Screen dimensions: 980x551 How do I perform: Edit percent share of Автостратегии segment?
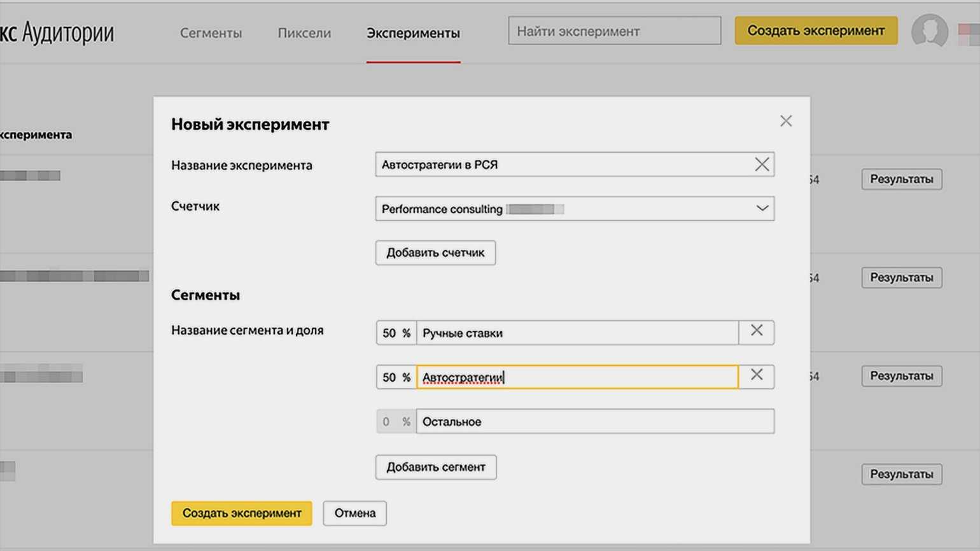click(396, 377)
